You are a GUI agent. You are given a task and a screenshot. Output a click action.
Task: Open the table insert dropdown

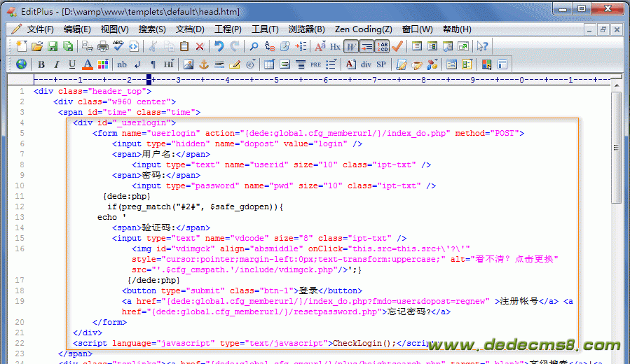click(269, 64)
